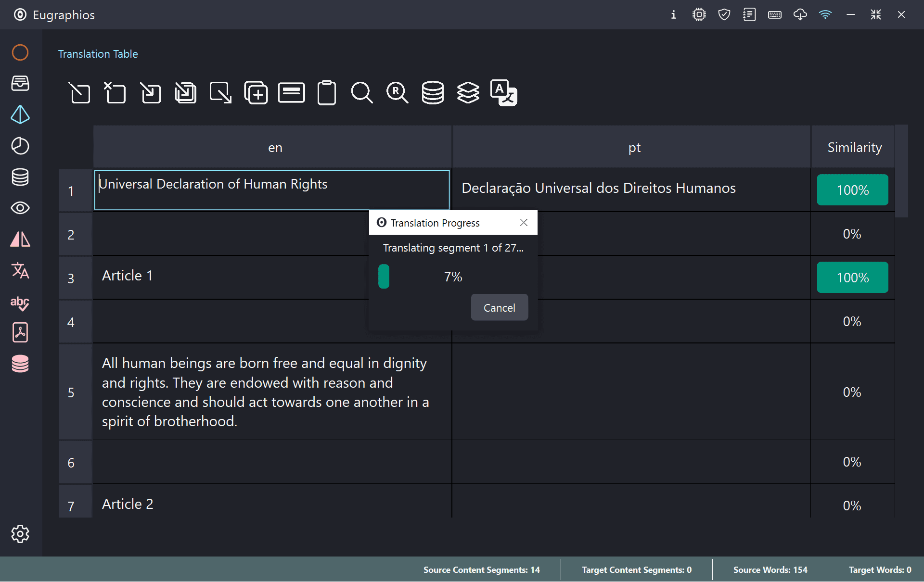Click the table vertical scrollbar

(x=901, y=171)
